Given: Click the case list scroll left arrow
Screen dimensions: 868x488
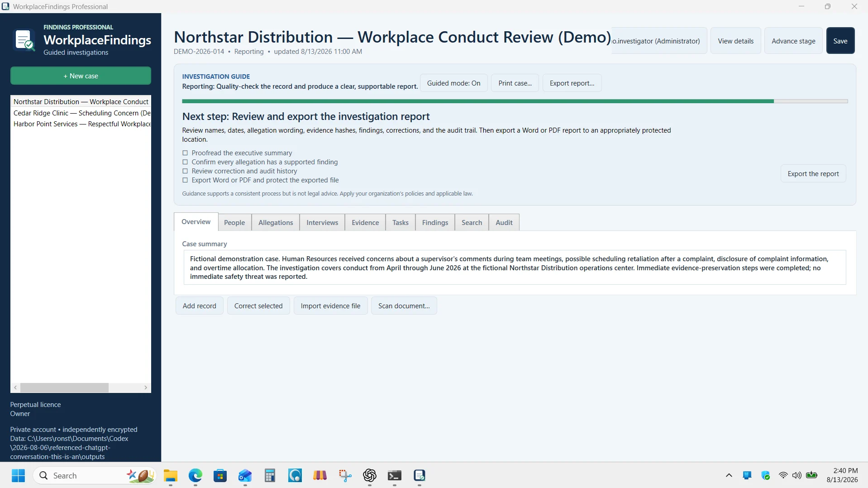Looking at the screenshot, I should pyautogui.click(x=15, y=388).
